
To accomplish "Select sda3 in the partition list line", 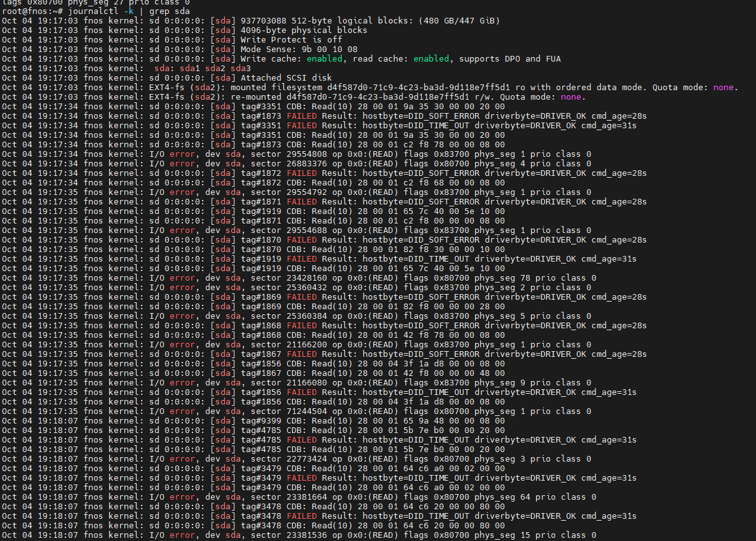I will point(241,69).
